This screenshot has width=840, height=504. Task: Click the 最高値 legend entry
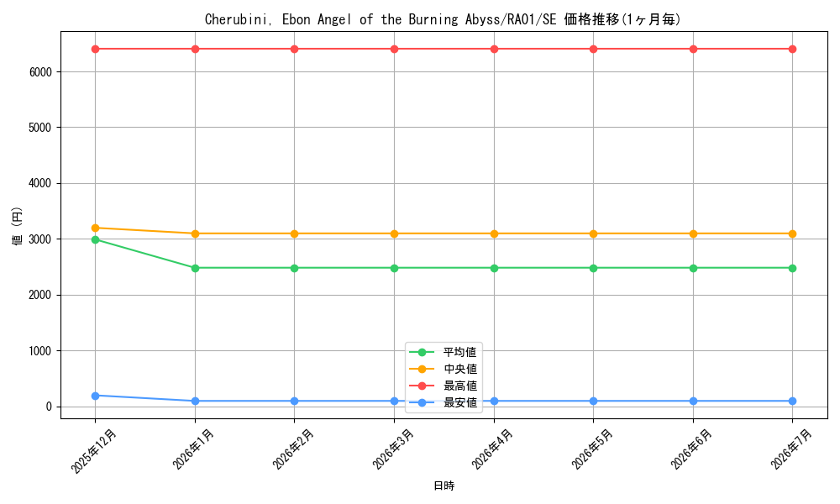click(443, 386)
